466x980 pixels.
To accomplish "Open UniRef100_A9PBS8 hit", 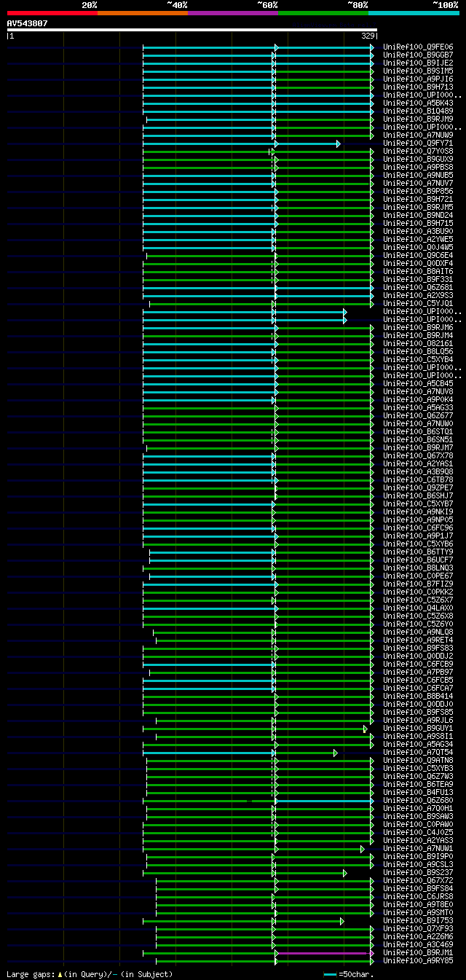I will (x=418, y=167).
